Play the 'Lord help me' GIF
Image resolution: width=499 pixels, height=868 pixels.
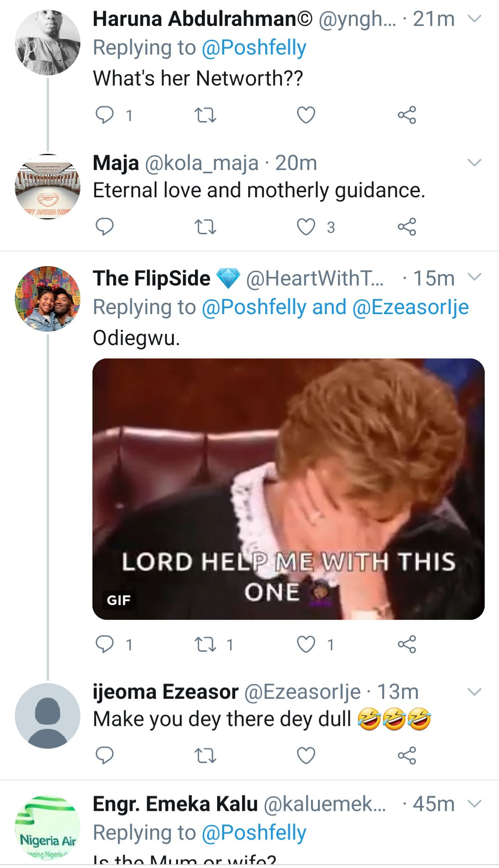point(288,489)
